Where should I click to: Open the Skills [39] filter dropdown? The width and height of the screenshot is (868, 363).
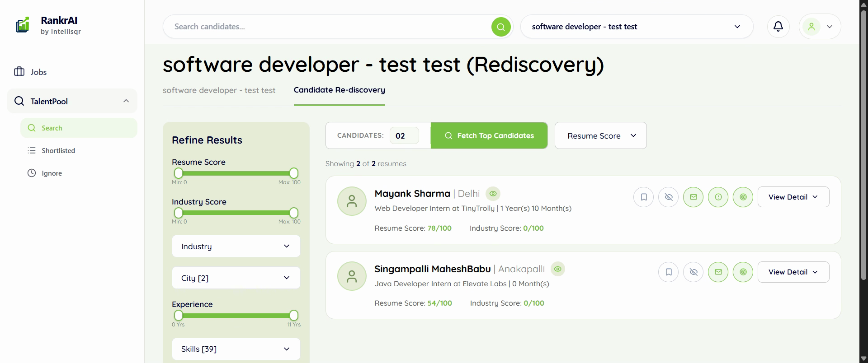pyautogui.click(x=236, y=349)
